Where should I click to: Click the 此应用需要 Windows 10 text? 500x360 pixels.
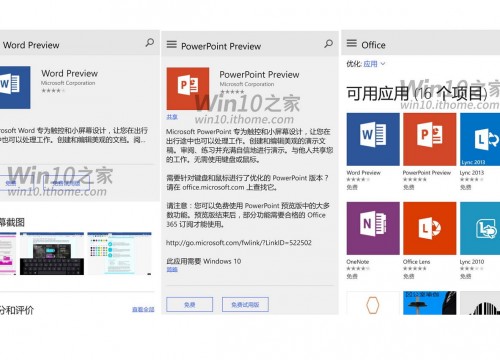coord(204,261)
